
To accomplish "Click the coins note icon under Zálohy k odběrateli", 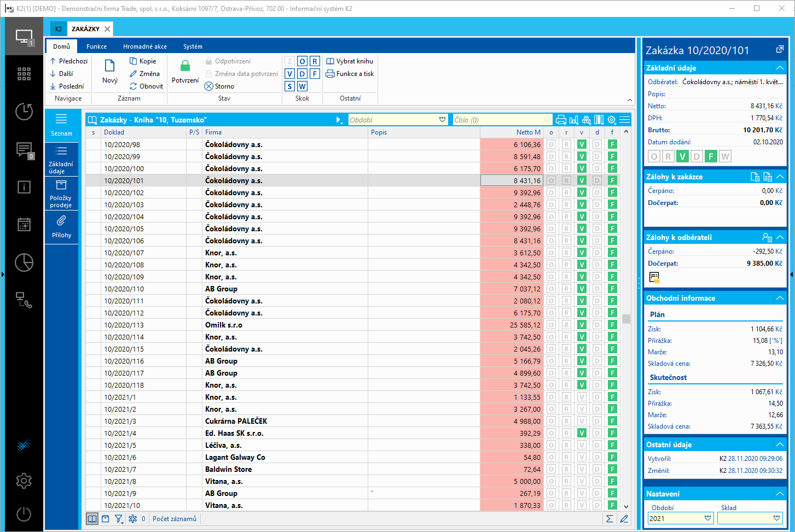I will (x=654, y=278).
